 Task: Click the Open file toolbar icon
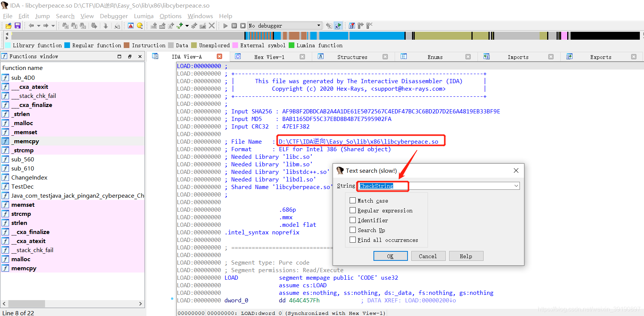coord(8,26)
